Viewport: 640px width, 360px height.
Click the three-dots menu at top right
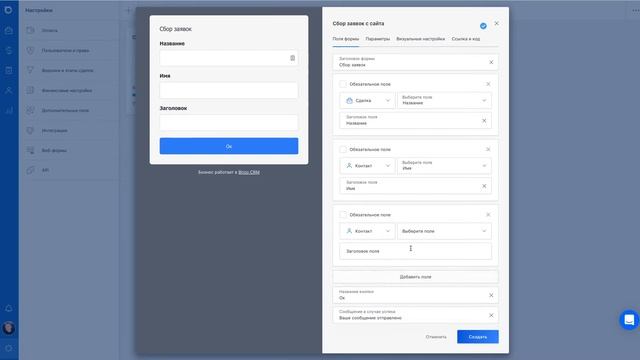point(636,10)
